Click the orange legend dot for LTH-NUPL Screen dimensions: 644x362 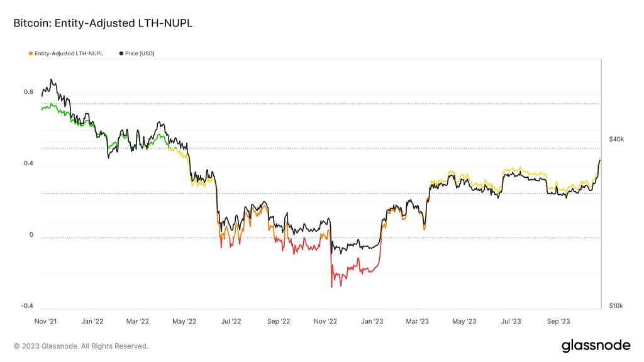coord(31,53)
